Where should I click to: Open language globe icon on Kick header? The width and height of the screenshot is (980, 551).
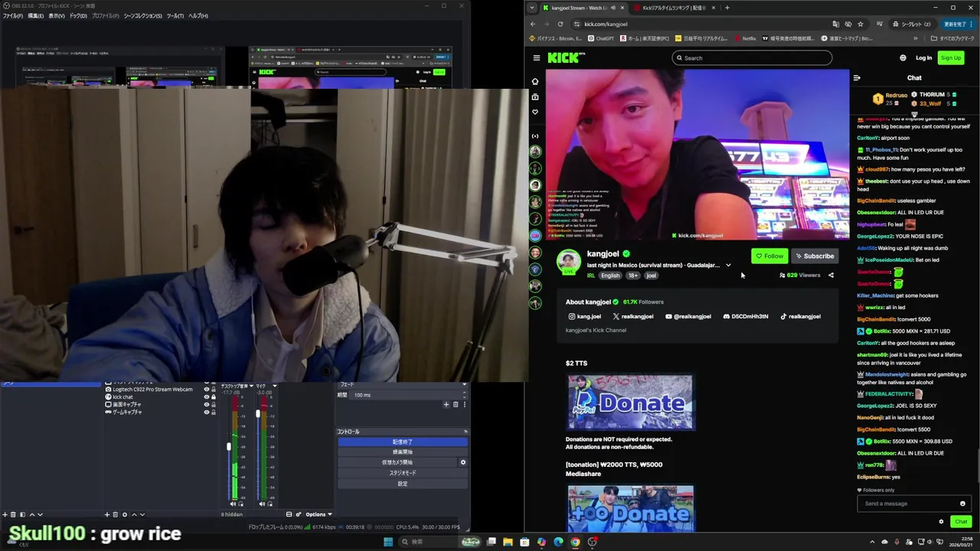(903, 58)
